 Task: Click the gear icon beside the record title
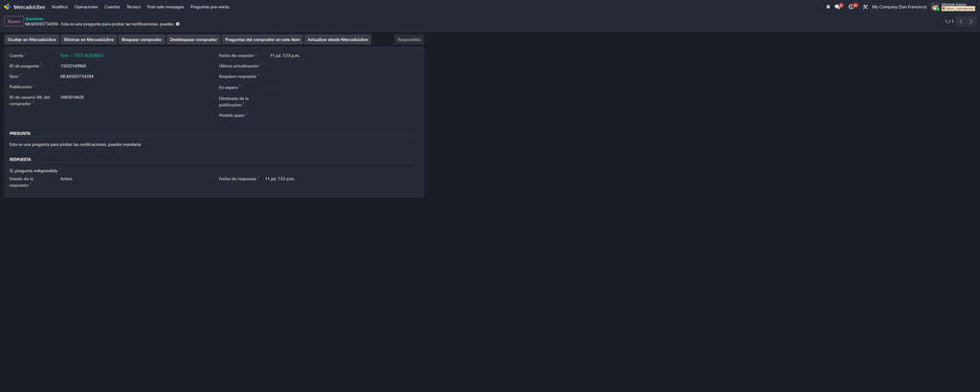(177, 24)
